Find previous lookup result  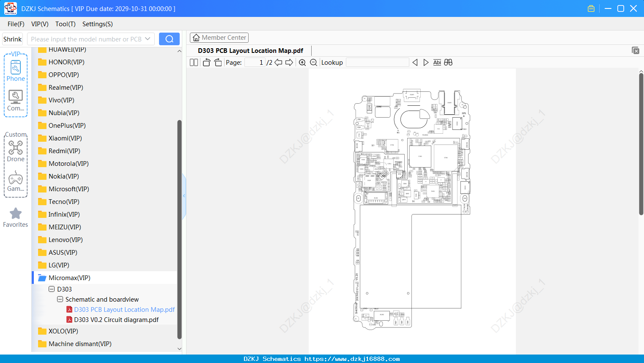click(415, 63)
